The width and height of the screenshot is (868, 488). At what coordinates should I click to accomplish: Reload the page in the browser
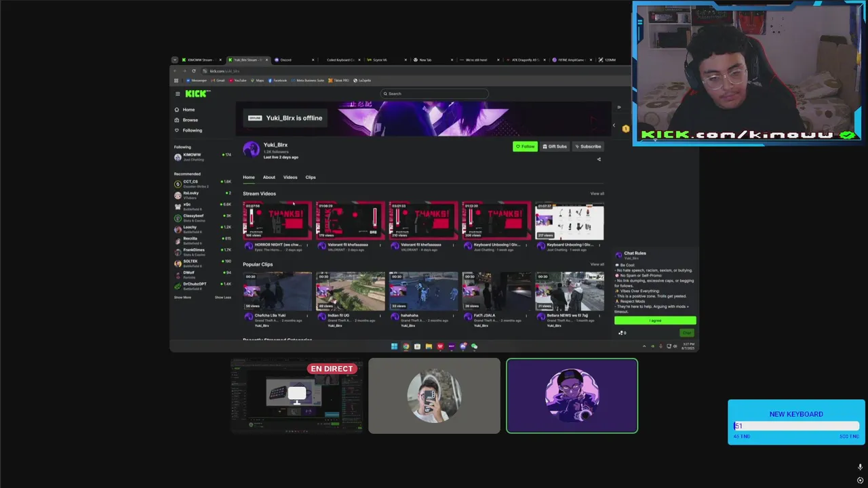pos(193,71)
